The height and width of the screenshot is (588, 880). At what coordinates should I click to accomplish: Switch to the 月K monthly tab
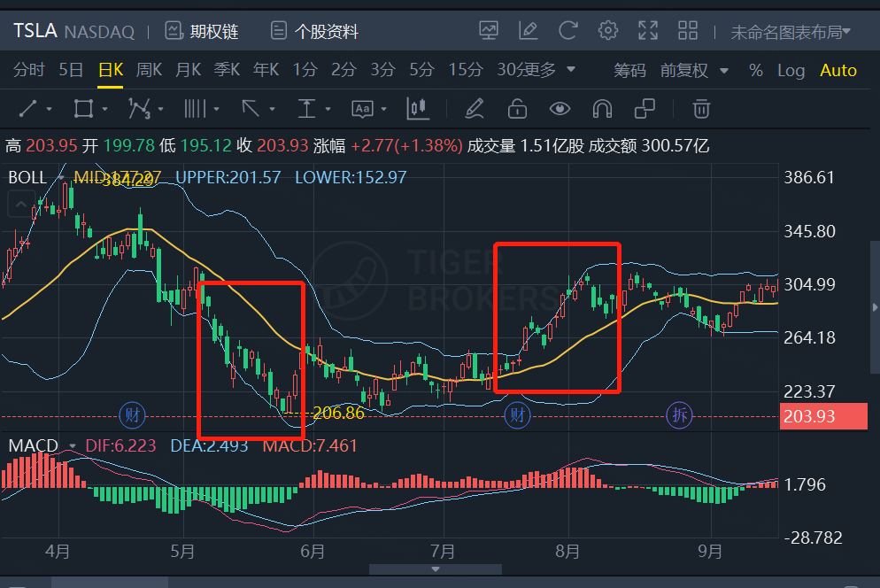point(188,70)
